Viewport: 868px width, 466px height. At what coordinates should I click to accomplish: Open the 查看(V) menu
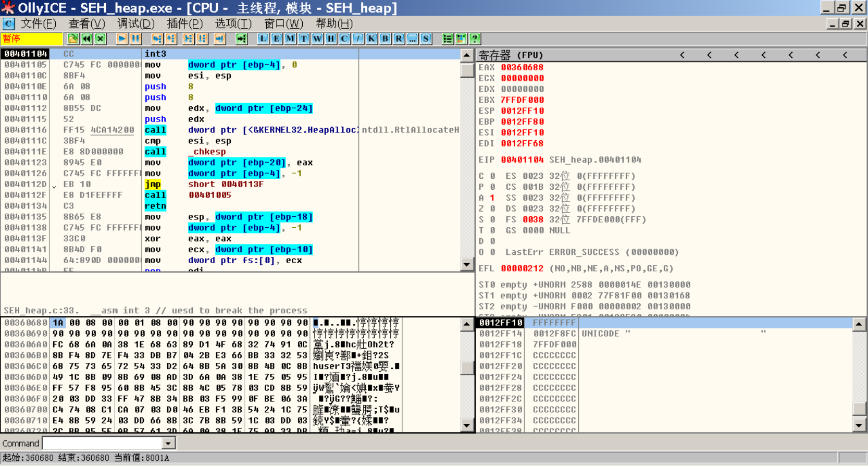tap(86, 24)
